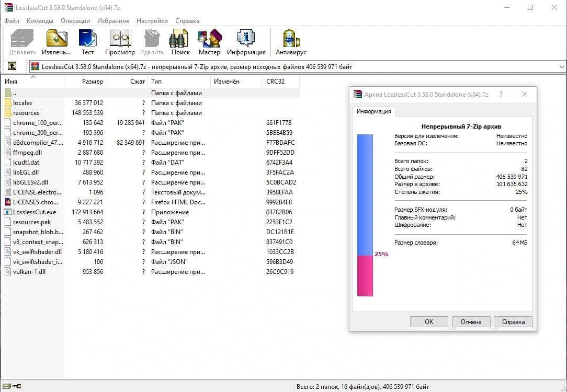This screenshot has width=567, height=392.
Task: Select the Информация tab in dialog
Action: [373, 111]
